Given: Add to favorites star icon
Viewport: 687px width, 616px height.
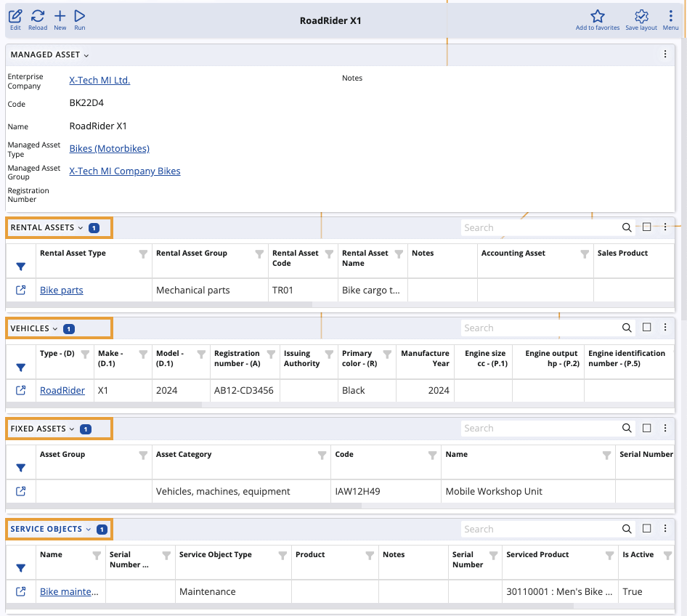Looking at the screenshot, I should (x=597, y=20).
